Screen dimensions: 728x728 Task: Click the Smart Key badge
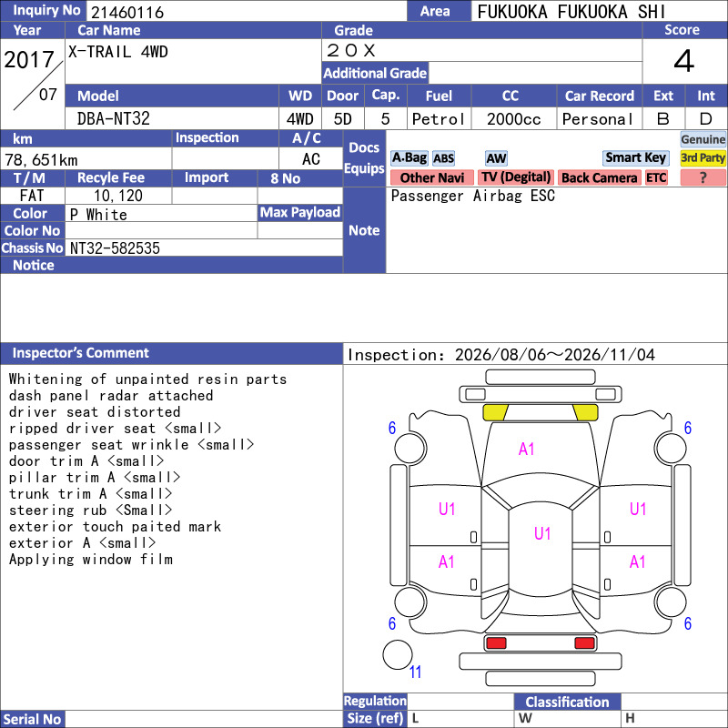point(635,157)
